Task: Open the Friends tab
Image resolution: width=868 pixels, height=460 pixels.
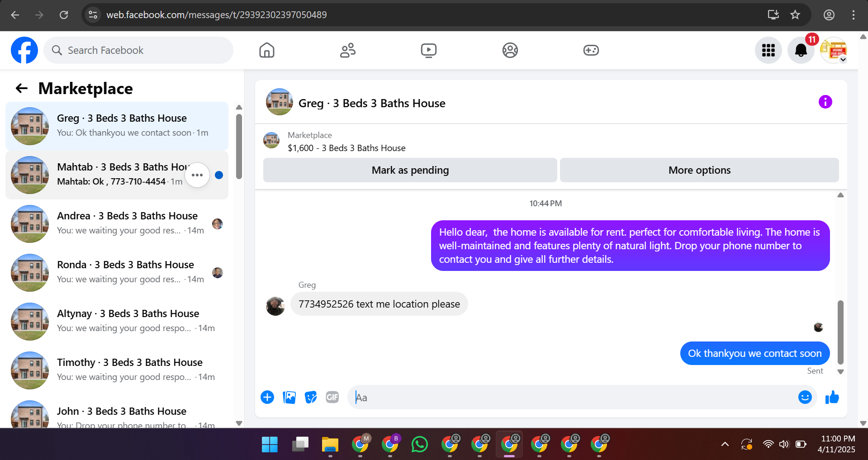Action: (348, 50)
